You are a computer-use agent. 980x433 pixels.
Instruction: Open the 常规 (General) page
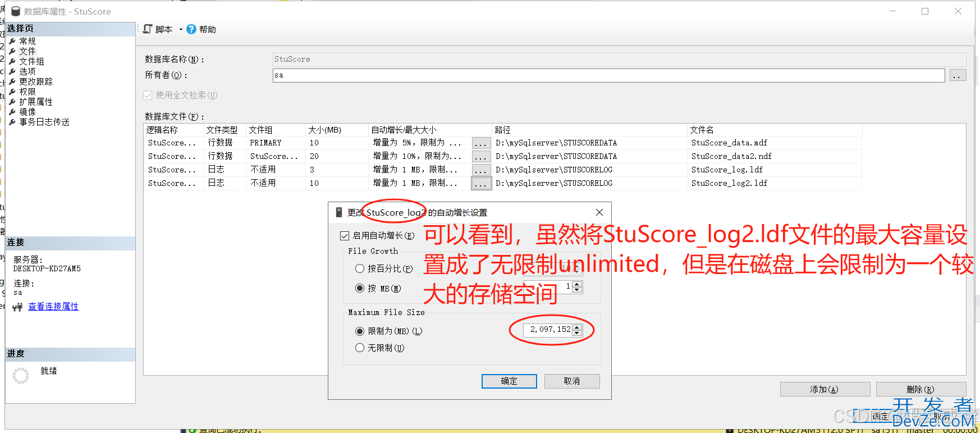[27, 41]
